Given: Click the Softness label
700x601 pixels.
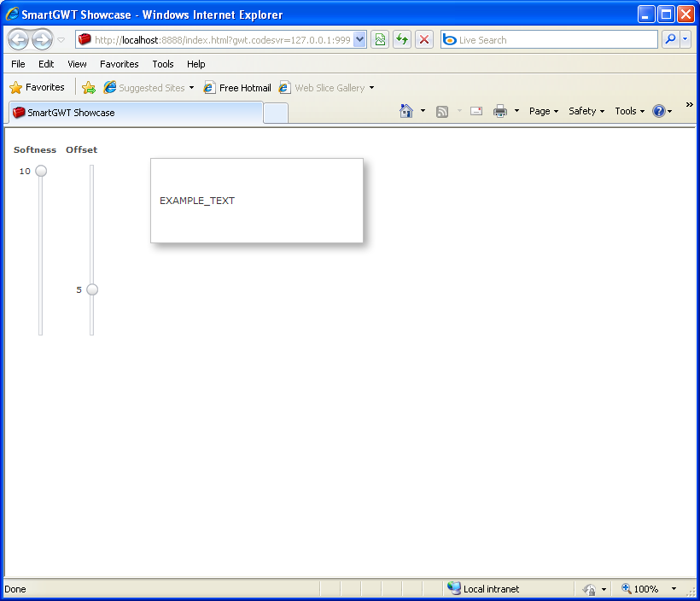Looking at the screenshot, I should [35, 149].
